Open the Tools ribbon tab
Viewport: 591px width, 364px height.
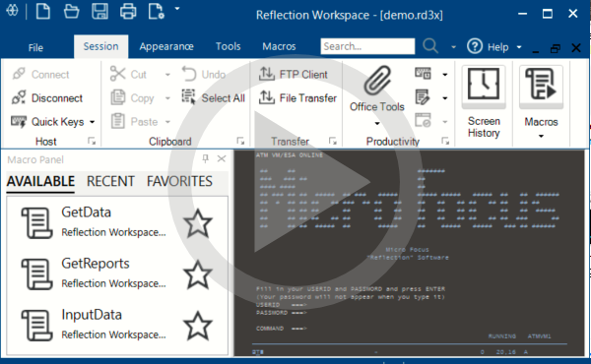click(229, 46)
